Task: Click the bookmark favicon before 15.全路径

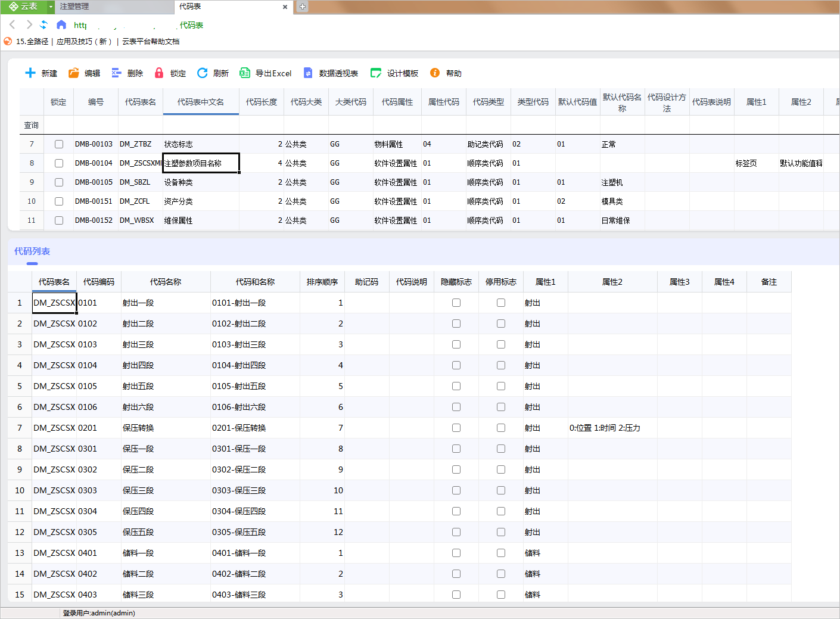Action: coord(8,41)
